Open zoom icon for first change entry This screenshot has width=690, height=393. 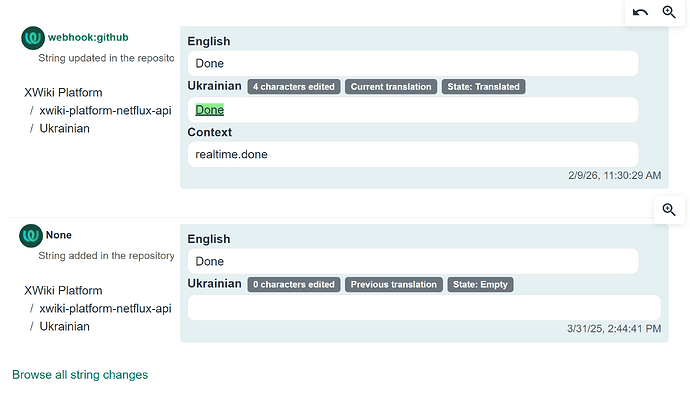pos(669,12)
